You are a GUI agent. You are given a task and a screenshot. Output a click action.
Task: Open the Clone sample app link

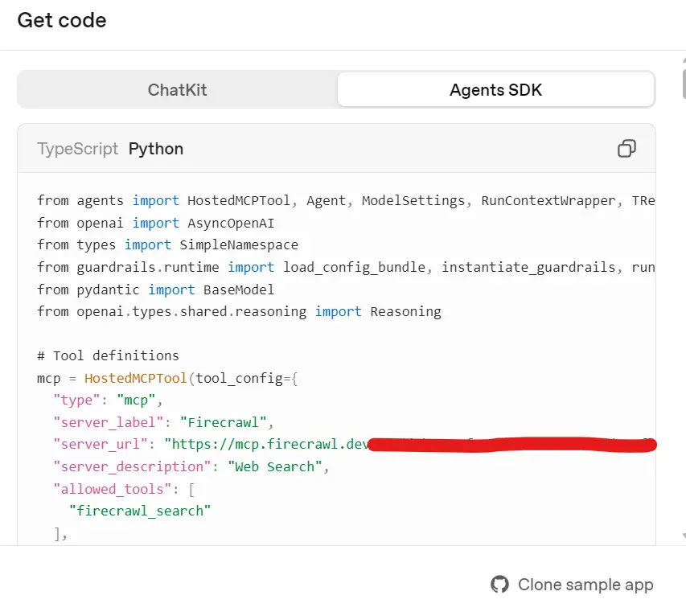point(585,585)
